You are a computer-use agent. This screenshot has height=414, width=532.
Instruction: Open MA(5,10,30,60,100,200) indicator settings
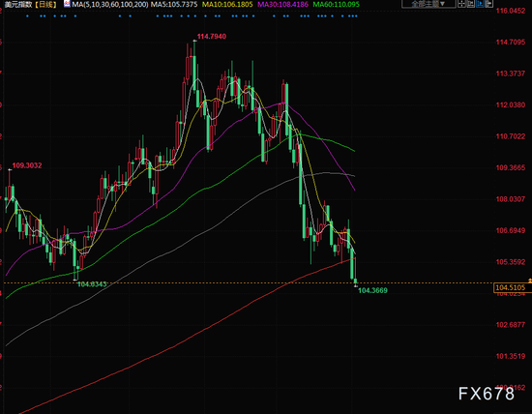(110, 5)
